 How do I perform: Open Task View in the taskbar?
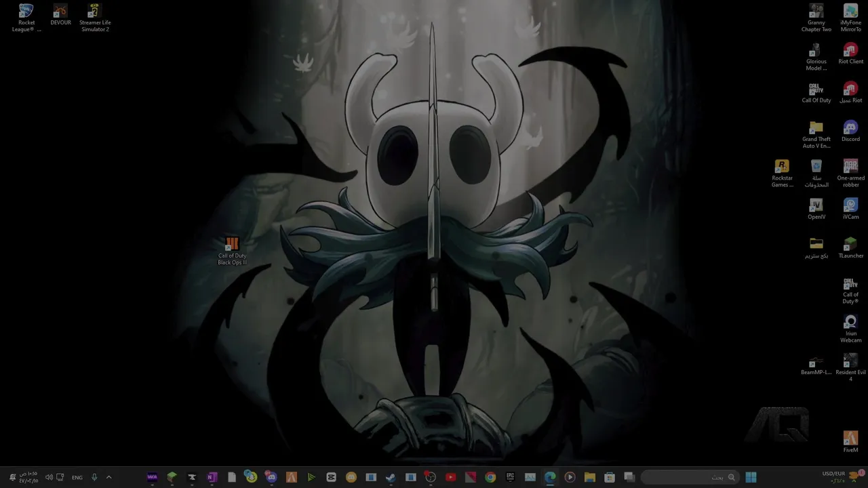[x=629, y=477]
